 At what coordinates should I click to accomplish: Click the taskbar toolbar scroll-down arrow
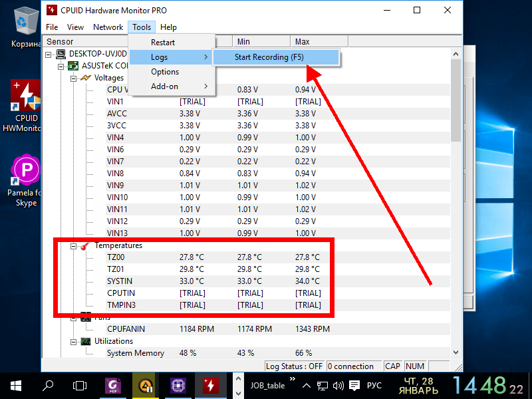(238, 393)
